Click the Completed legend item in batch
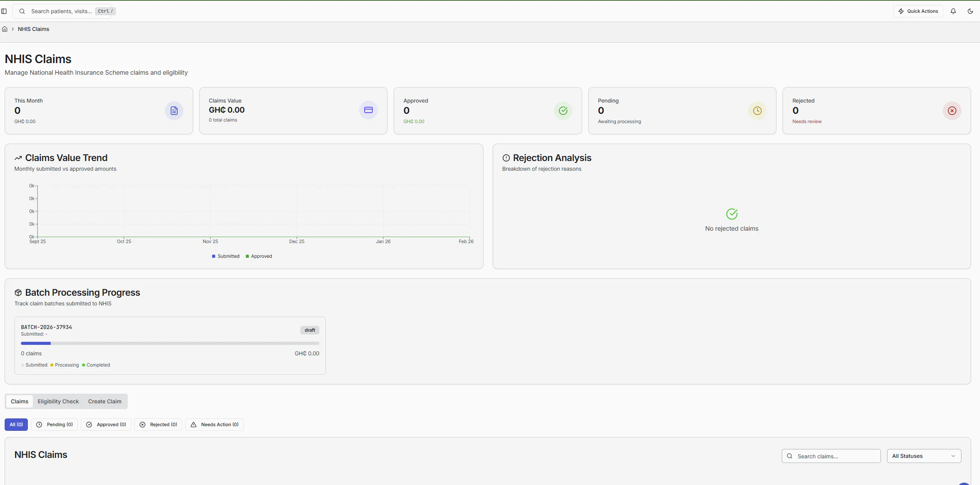The image size is (980, 485). point(96,365)
